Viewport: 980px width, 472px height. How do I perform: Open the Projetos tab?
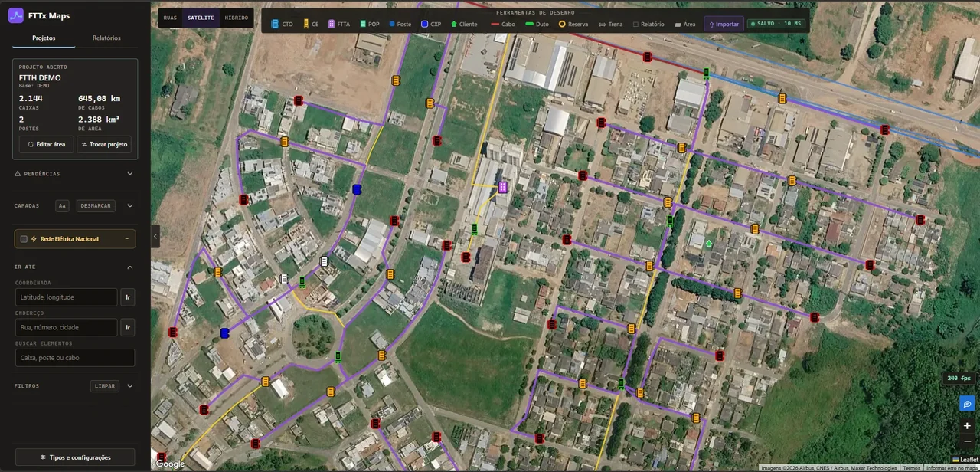[44, 38]
